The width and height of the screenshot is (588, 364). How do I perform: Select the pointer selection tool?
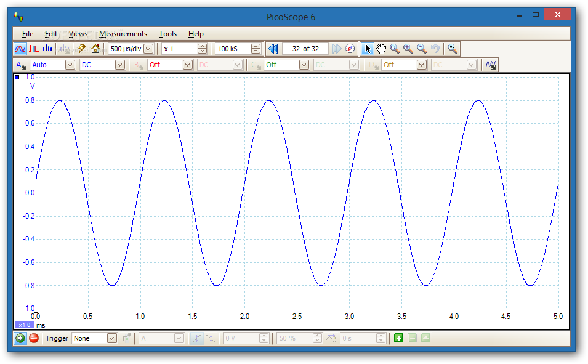pyautogui.click(x=367, y=49)
